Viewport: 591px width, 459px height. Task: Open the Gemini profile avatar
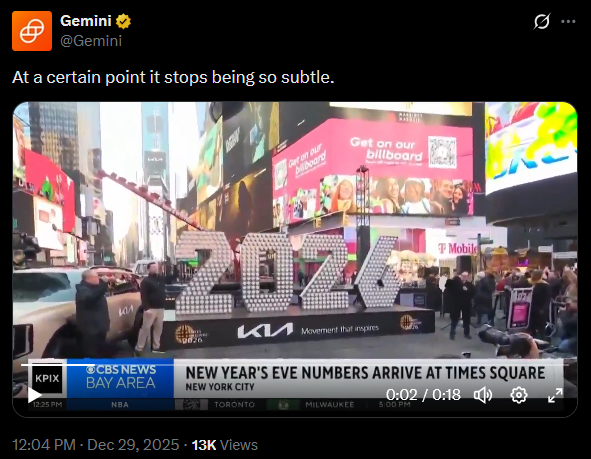click(x=32, y=31)
